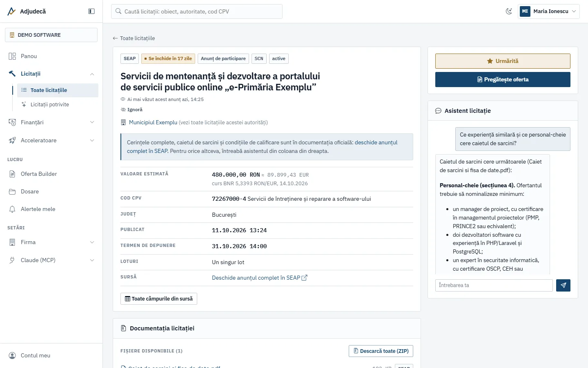The width and height of the screenshot is (588, 368).
Task: Click the Asistent licitație chat icon
Action: 438,111
